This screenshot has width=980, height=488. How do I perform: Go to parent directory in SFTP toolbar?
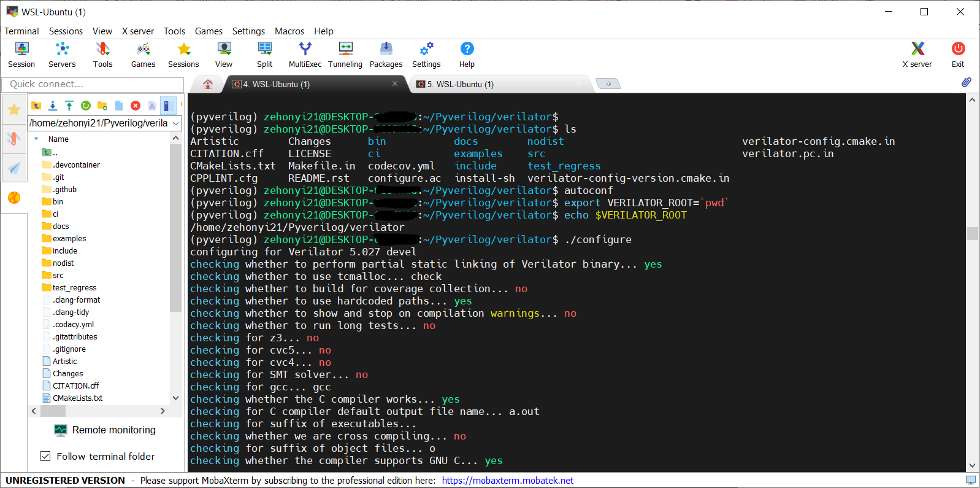pos(36,106)
